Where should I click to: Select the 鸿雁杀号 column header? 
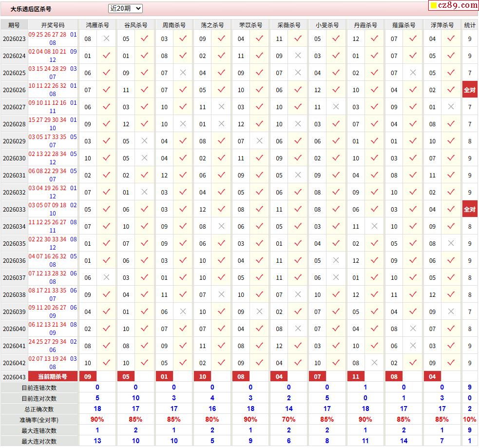[97, 25]
